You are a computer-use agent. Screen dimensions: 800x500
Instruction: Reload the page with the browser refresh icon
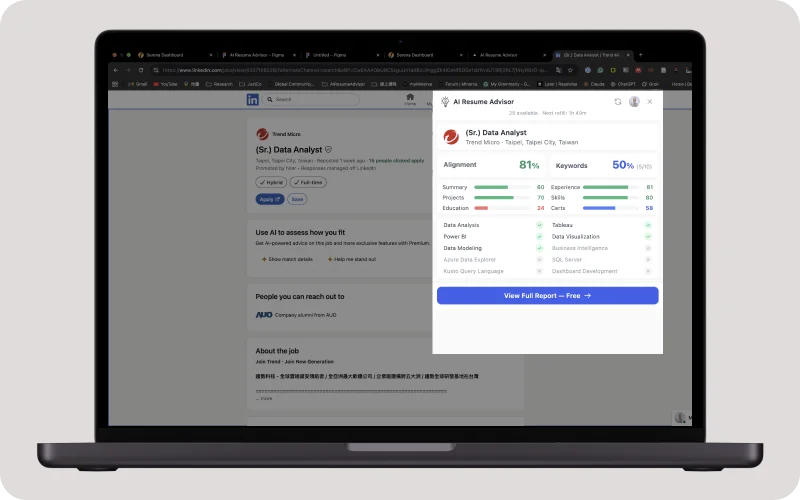pyautogui.click(x=141, y=70)
